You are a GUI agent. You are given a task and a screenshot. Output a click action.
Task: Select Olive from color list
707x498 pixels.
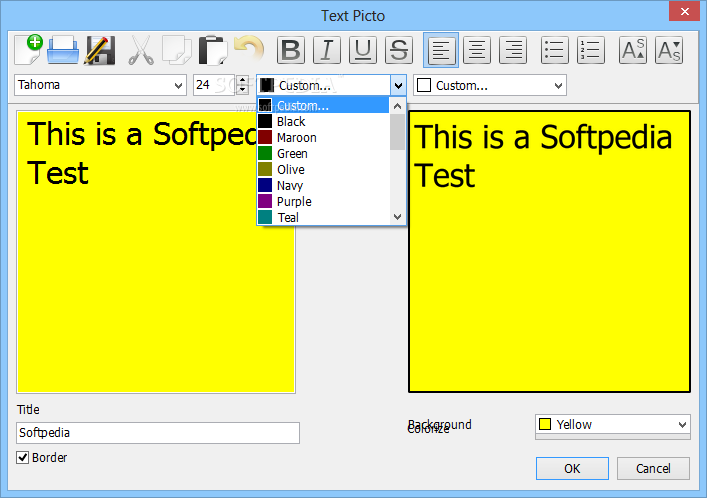coord(323,170)
